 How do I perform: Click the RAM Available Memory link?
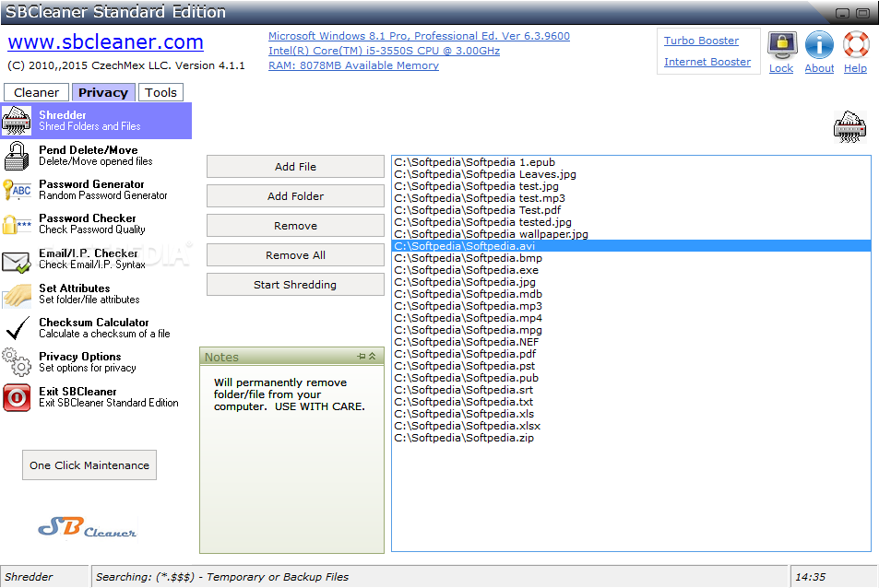click(x=354, y=65)
